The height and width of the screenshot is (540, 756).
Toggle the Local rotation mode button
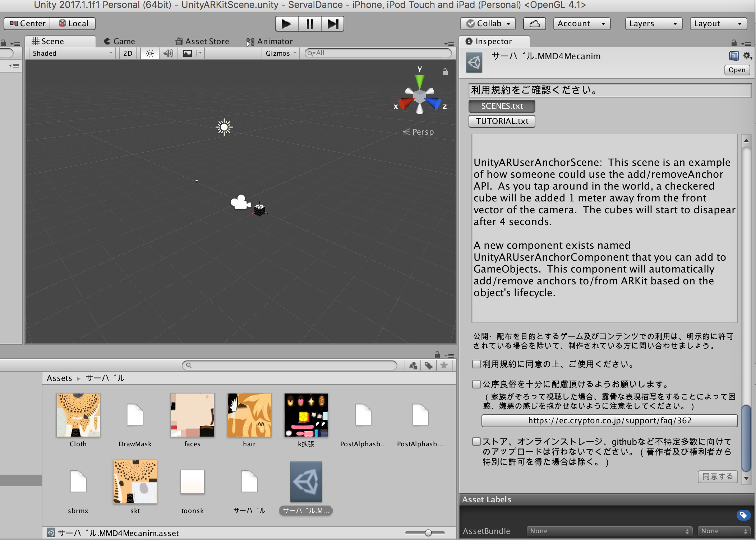point(73,24)
